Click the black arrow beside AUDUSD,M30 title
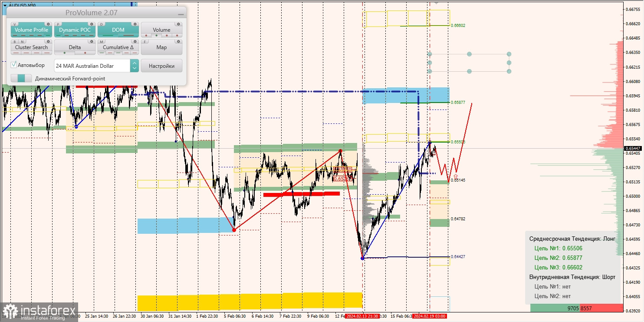The width and height of the screenshot is (644, 322). coord(4,5)
